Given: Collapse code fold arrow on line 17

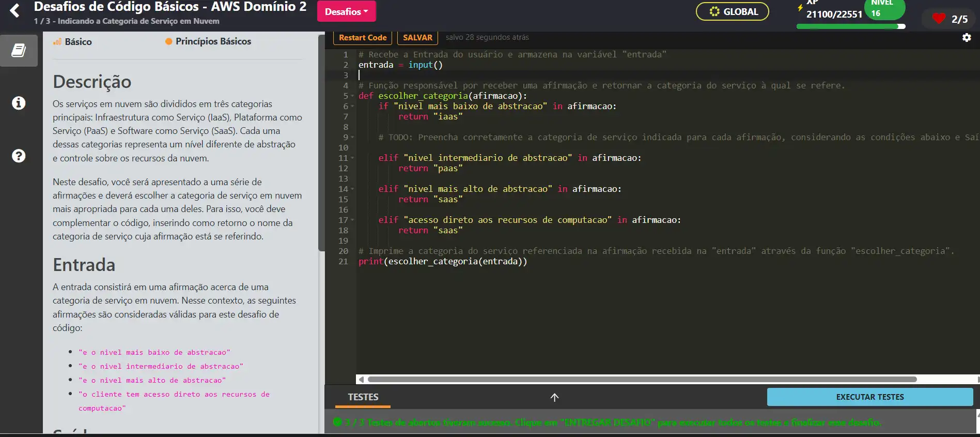Looking at the screenshot, I should tap(353, 220).
